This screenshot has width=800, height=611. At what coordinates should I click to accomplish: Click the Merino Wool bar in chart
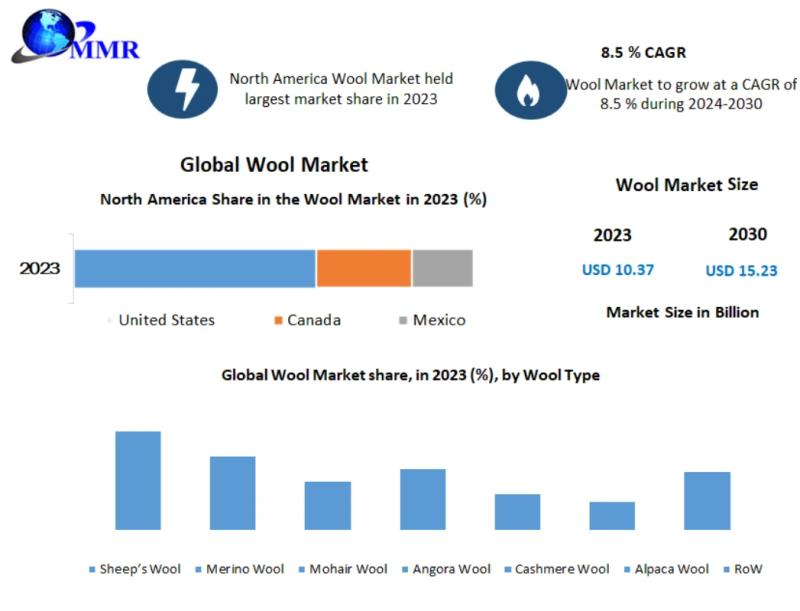[x=233, y=493]
